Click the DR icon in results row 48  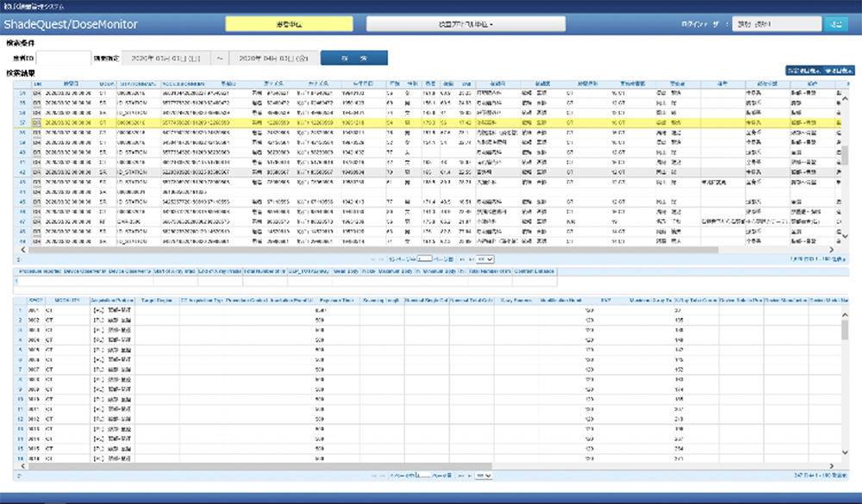[37, 232]
